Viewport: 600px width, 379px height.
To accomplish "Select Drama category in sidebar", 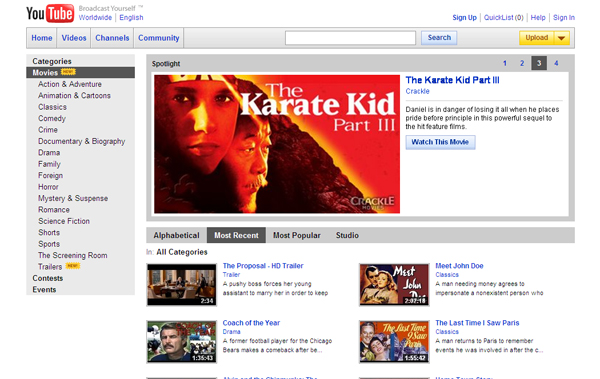I will coord(49,153).
